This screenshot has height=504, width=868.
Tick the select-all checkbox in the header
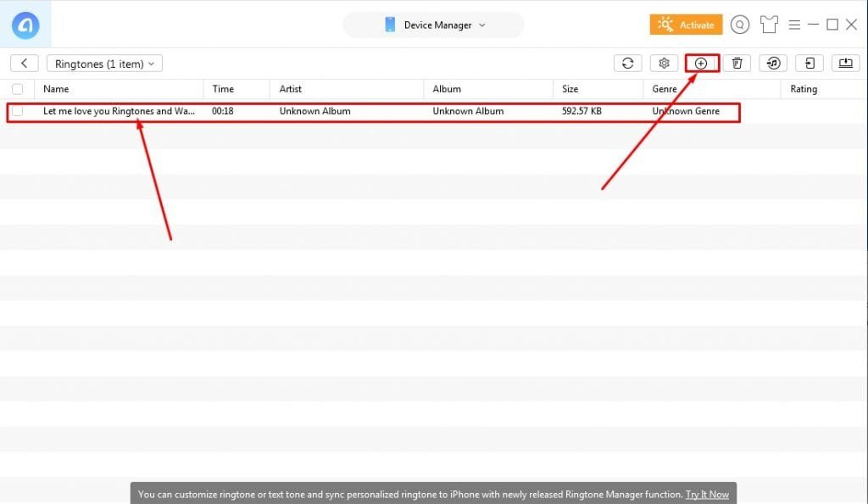click(x=18, y=89)
